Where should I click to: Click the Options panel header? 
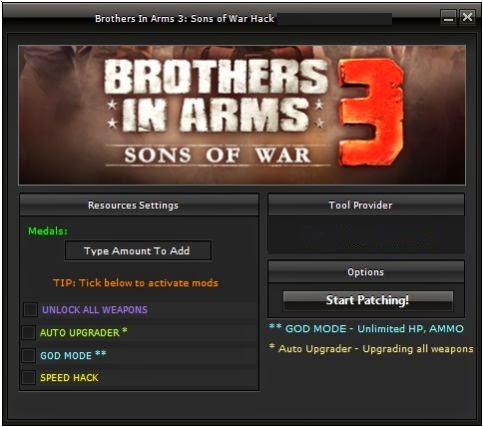(366, 272)
